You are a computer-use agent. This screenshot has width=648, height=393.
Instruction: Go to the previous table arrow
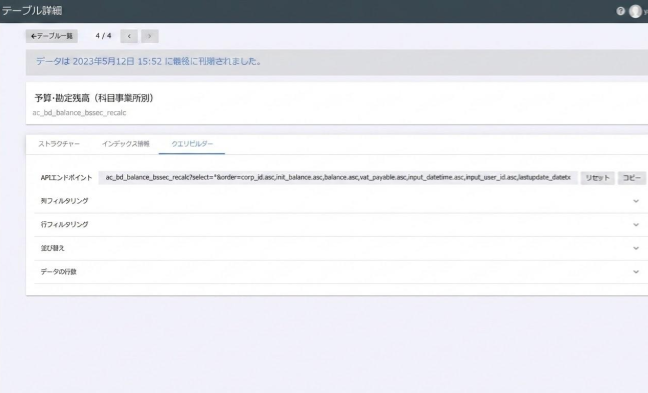pyautogui.click(x=129, y=36)
